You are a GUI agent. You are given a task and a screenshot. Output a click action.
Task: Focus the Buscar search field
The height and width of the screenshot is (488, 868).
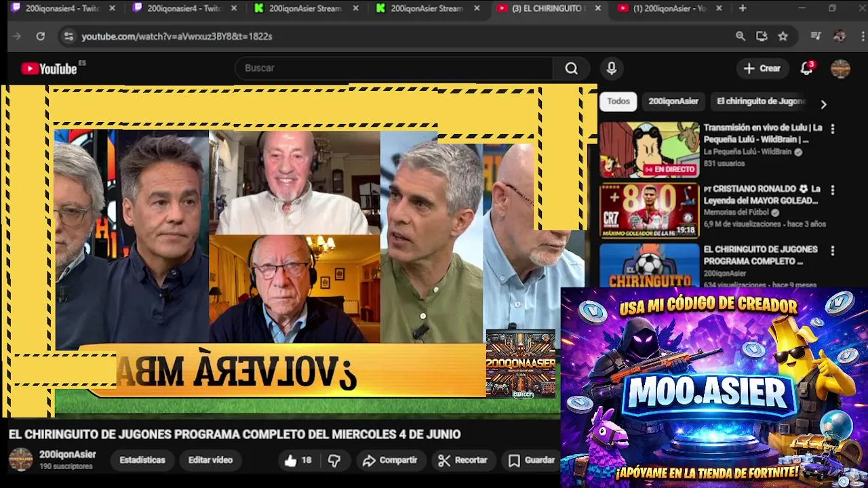395,68
